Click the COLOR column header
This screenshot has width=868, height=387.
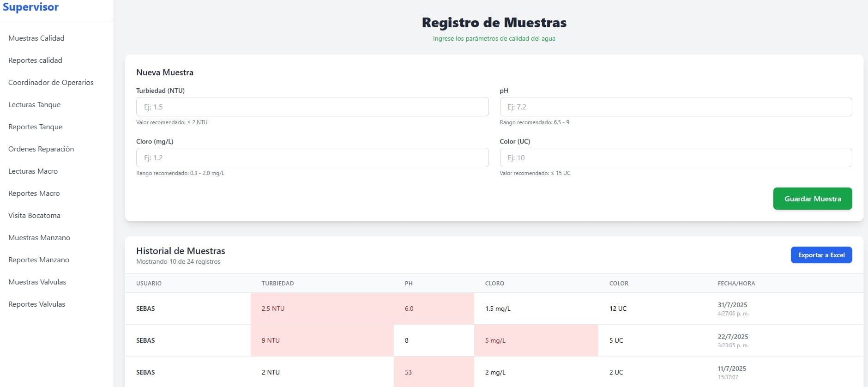coord(619,284)
